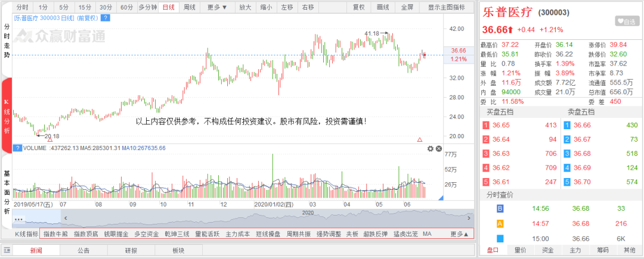
Task: Add stock to 自选 favorites
Action: pos(626,21)
